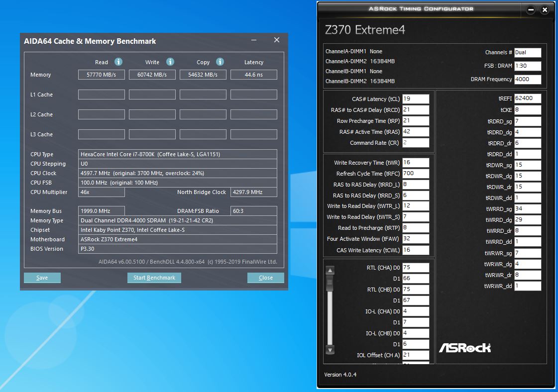Click the CPU Multiplier value 46x
558x392 pixels.
102,192
